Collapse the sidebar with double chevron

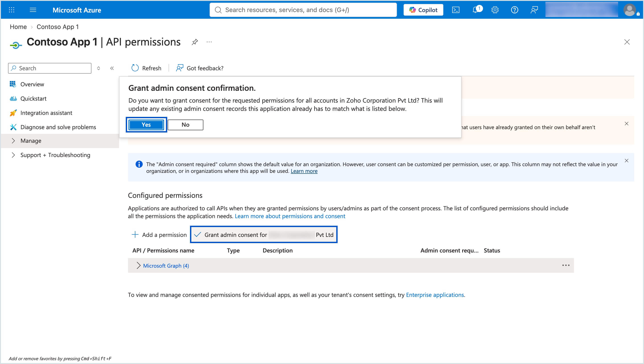pyautogui.click(x=112, y=68)
